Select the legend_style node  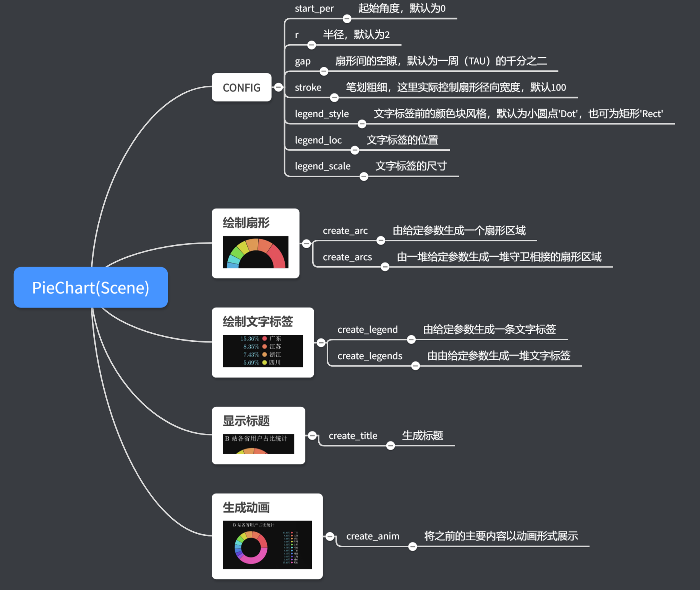tap(322, 114)
